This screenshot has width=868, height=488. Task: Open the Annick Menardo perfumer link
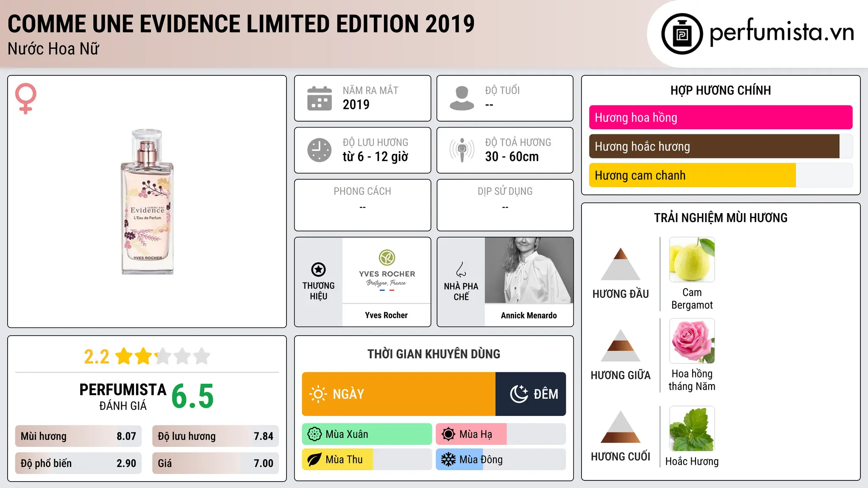coord(529,315)
